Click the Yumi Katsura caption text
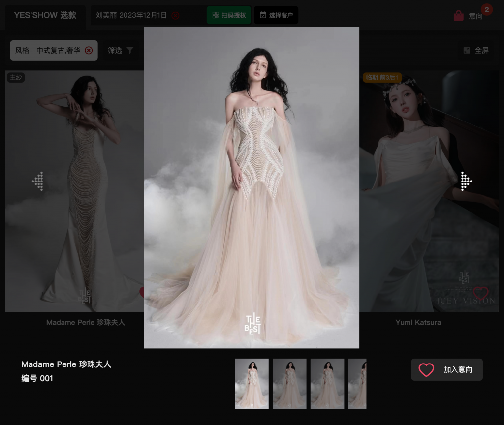This screenshot has height=425, width=504. 418,323
